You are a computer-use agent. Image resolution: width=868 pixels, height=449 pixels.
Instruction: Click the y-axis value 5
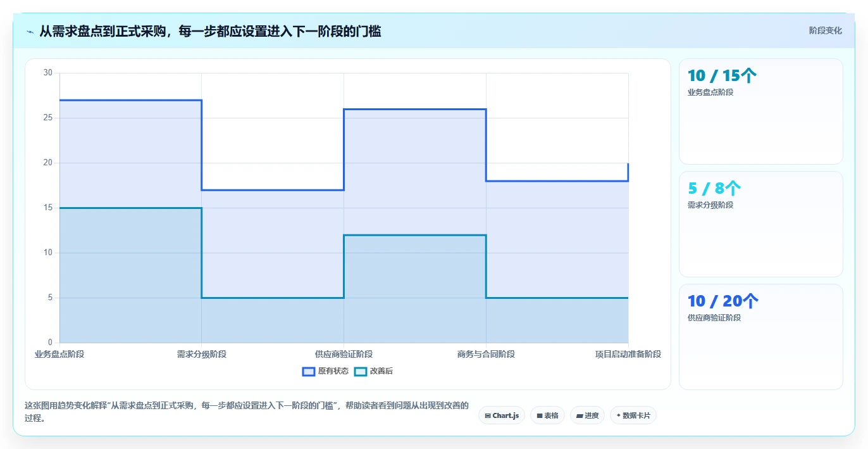coord(50,298)
